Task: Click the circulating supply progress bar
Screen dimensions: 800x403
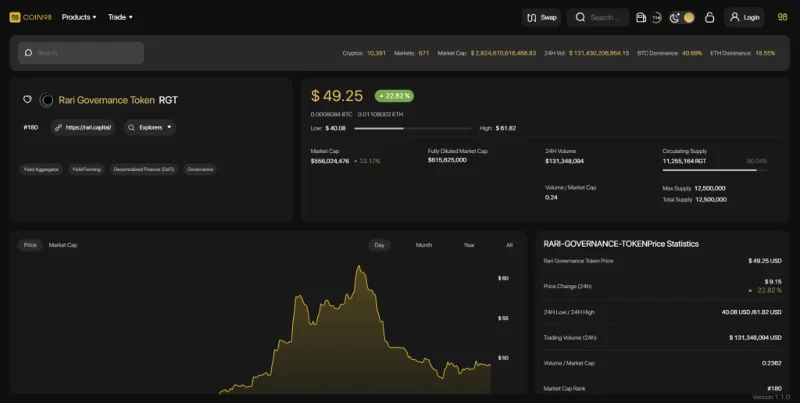Action: point(714,170)
